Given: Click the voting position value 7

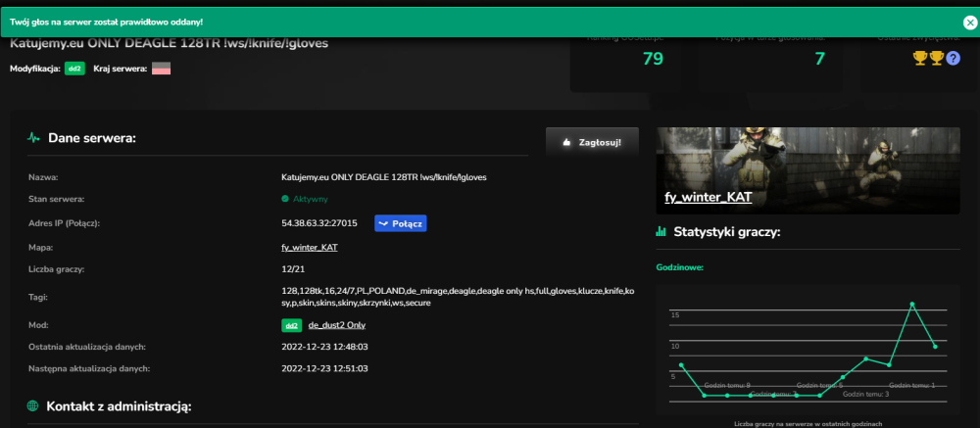Looking at the screenshot, I should [819, 59].
